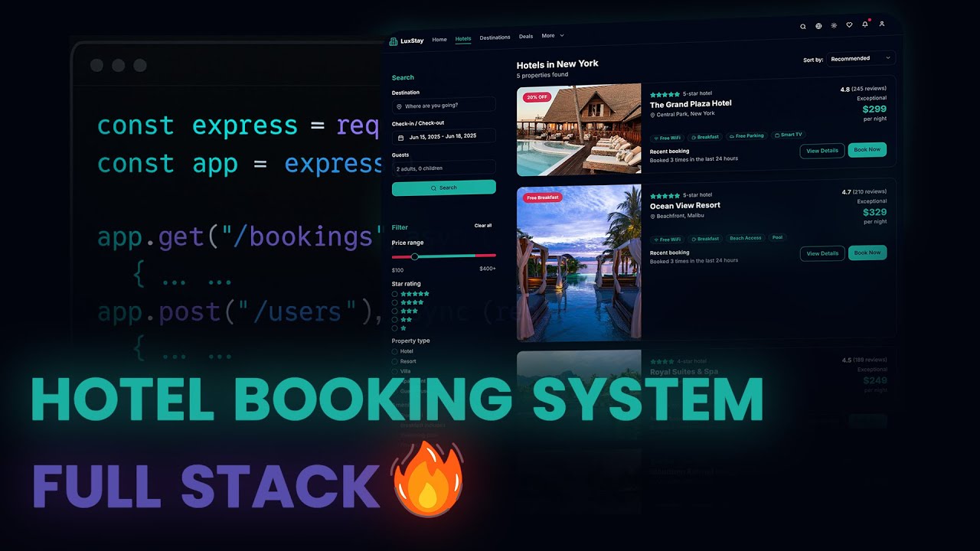This screenshot has width=980, height=551.
Task: Click the location pin in Destination field
Action: tap(400, 106)
